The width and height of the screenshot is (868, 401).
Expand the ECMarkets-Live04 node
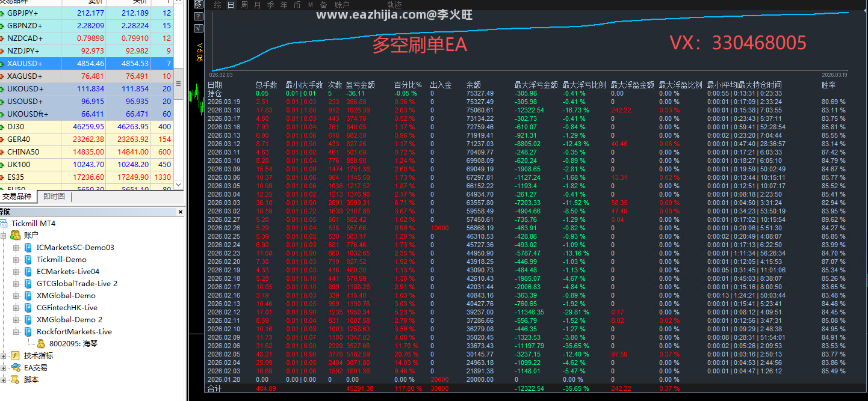(x=16, y=272)
